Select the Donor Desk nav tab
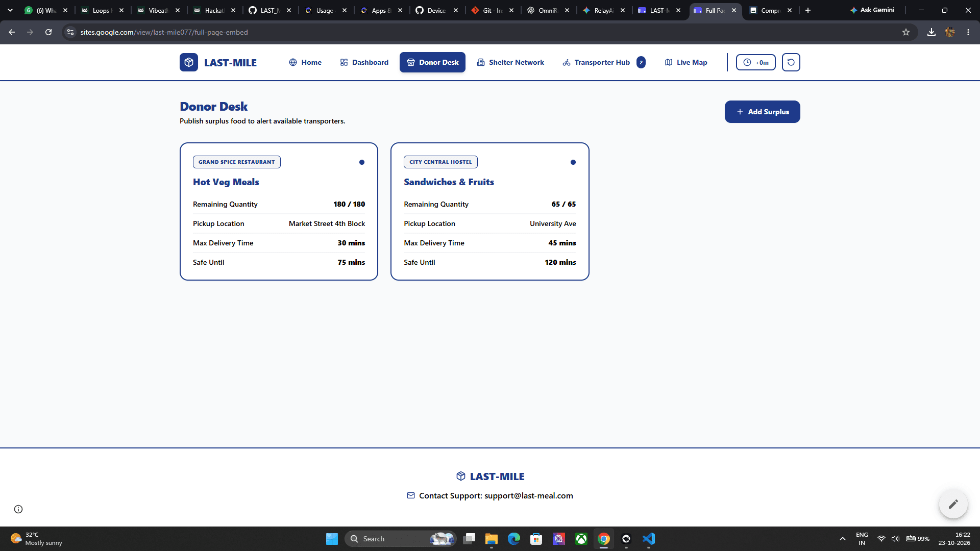 (432, 62)
